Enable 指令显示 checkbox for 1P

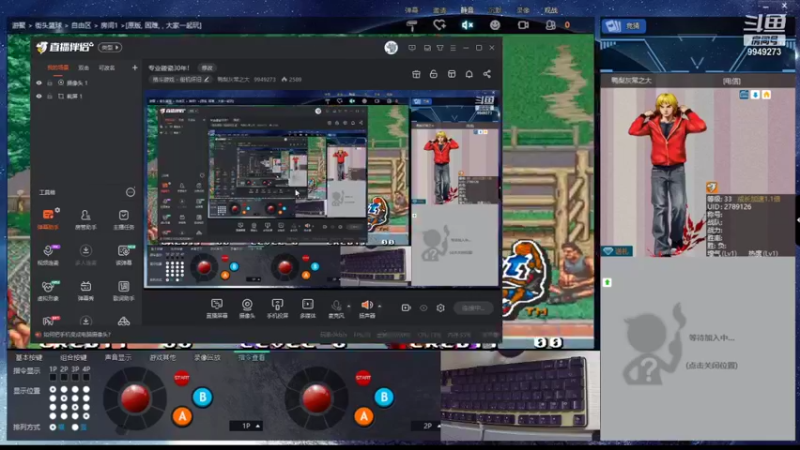(x=53, y=377)
